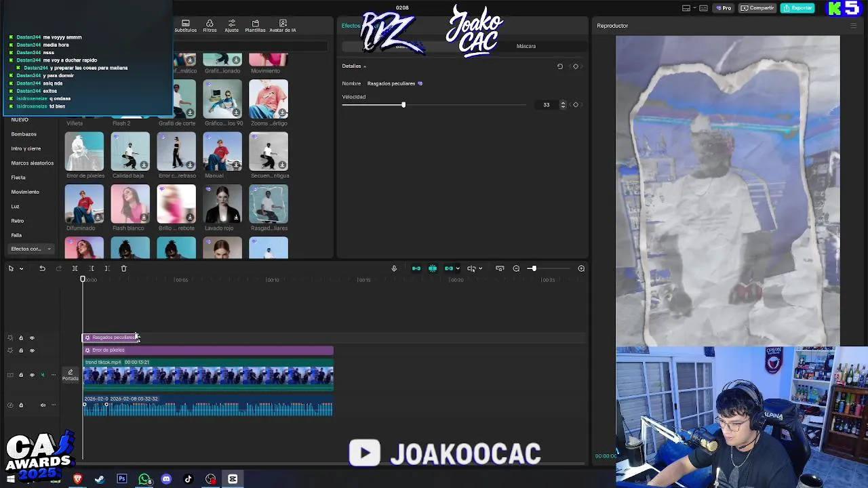Viewport: 868px width, 488px height.
Task: Pick the Flash blanco effect thumbnail
Action: [130, 203]
